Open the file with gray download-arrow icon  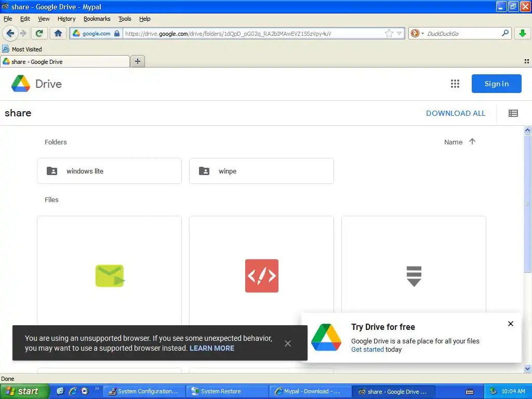tap(414, 275)
